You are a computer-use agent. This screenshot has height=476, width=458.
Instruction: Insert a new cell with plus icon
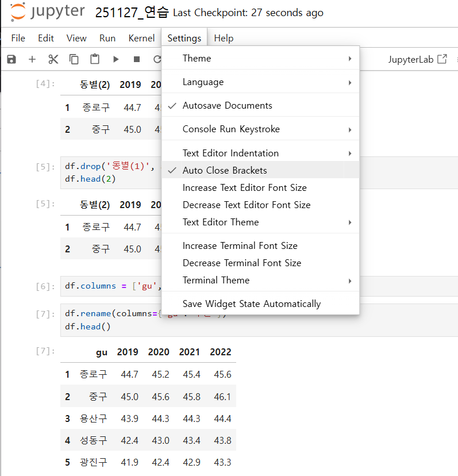pos(32,59)
